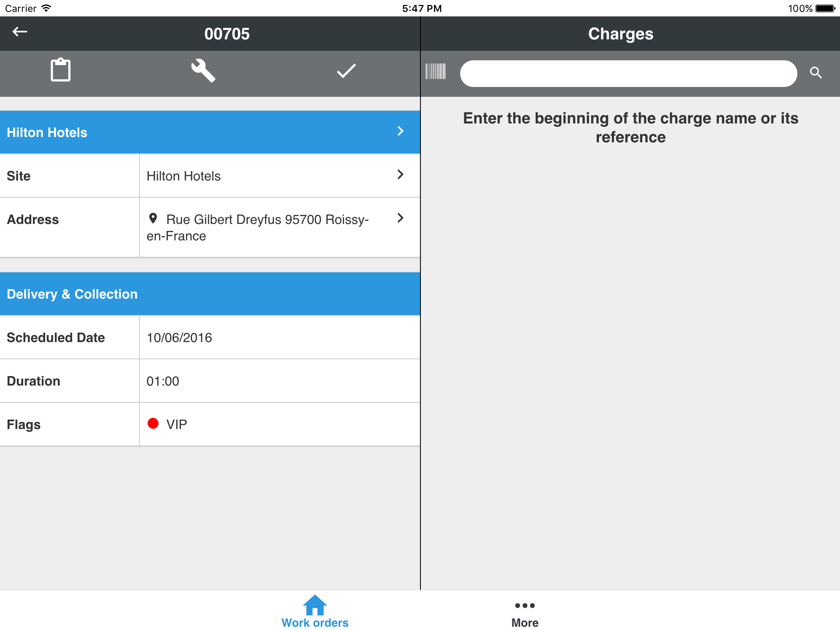The width and height of the screenshot is (840, 630).
Task: Switch to the Work orders tab
Action: click(315, 611)
